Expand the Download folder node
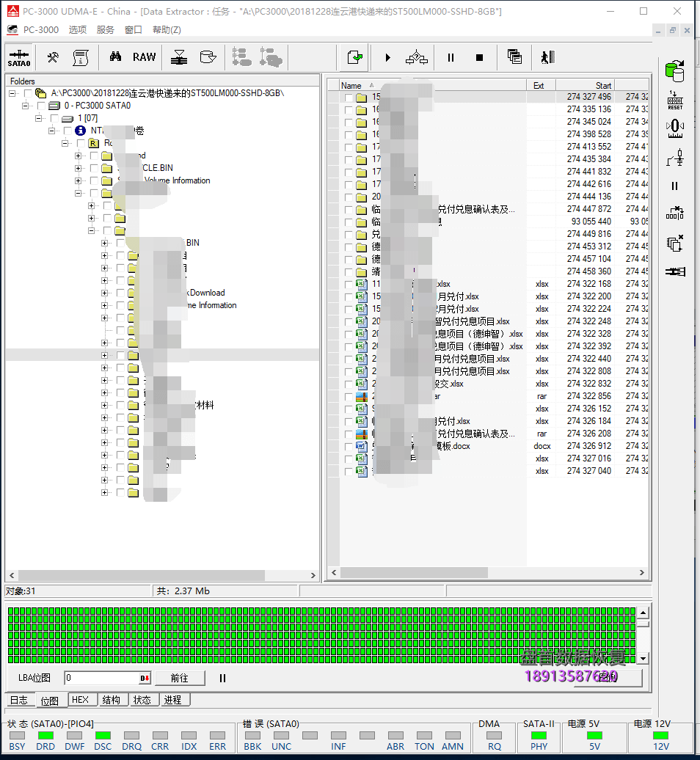700x760 pixels. click(104, 293)
